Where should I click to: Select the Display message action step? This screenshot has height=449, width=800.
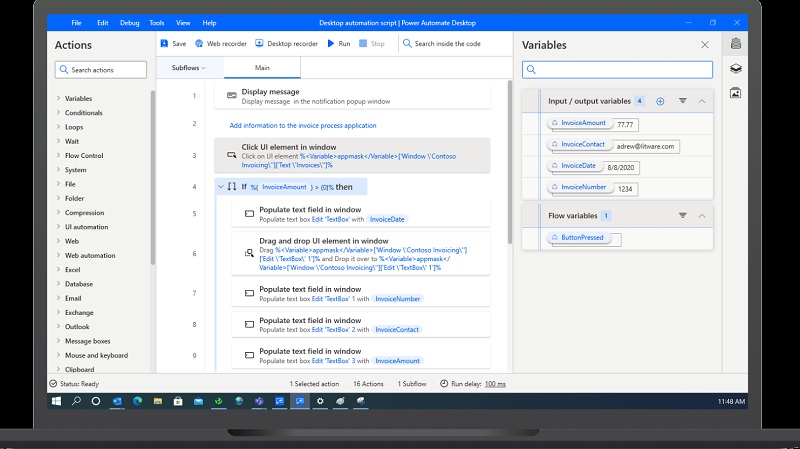[x=352, y=96]
